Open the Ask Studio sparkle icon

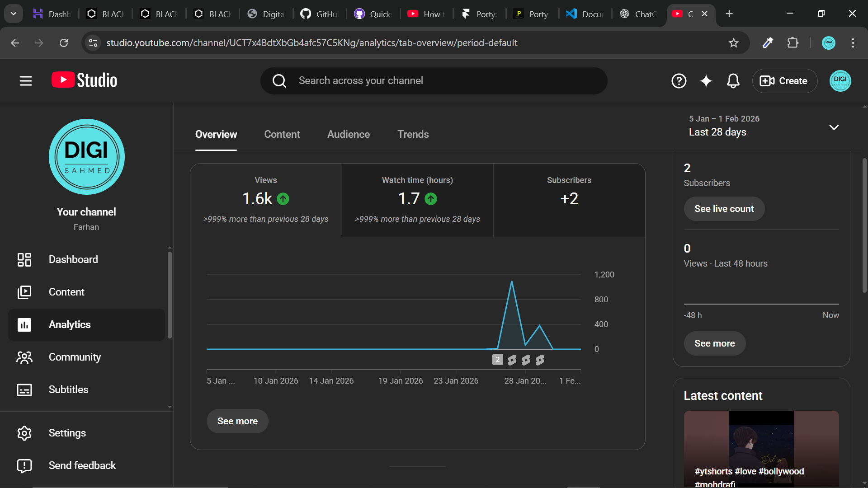click(706, 81)
